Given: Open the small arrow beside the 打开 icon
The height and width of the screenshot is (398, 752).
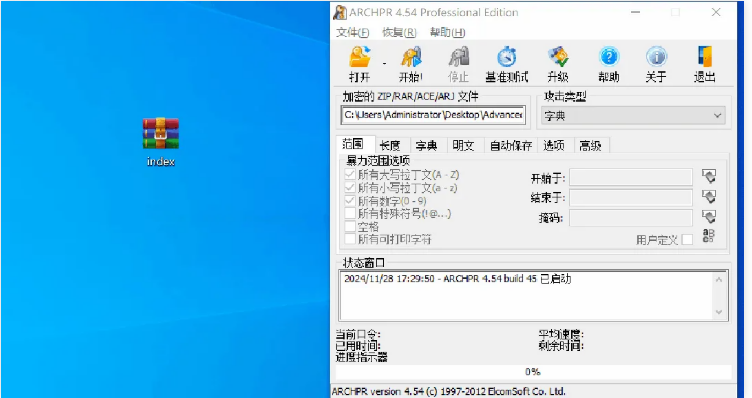Looking at the screenshot, I should tap(384, 63).
